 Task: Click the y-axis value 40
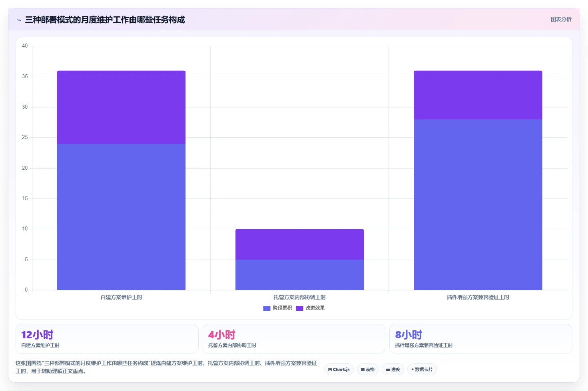tap(25, 46)
